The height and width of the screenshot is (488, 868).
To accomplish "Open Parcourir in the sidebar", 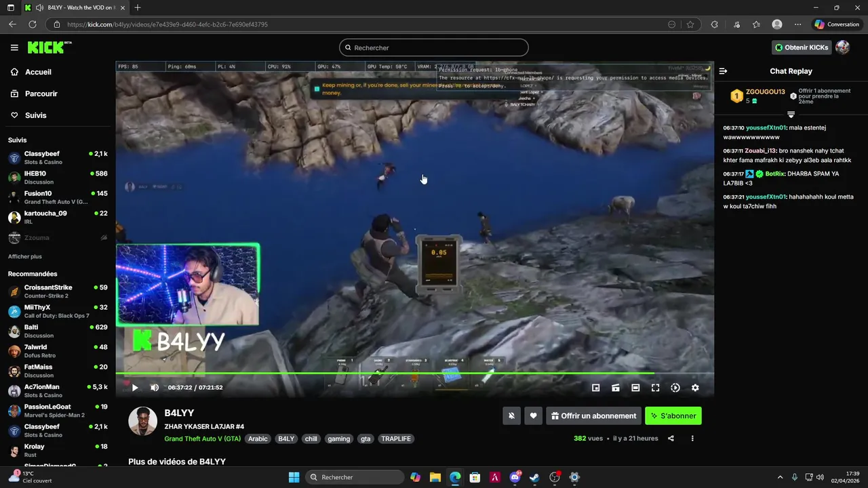I will [x=58, y=94].
